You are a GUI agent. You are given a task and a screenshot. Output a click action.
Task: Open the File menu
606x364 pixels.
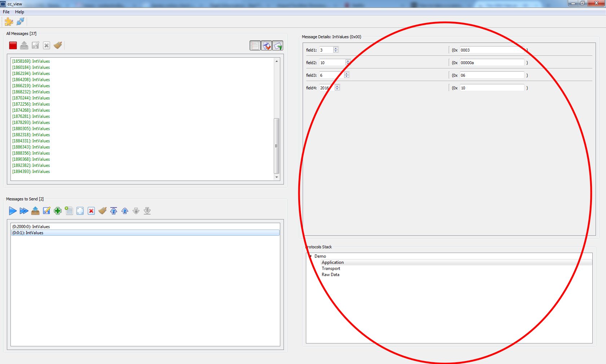(x=6, y=12)
